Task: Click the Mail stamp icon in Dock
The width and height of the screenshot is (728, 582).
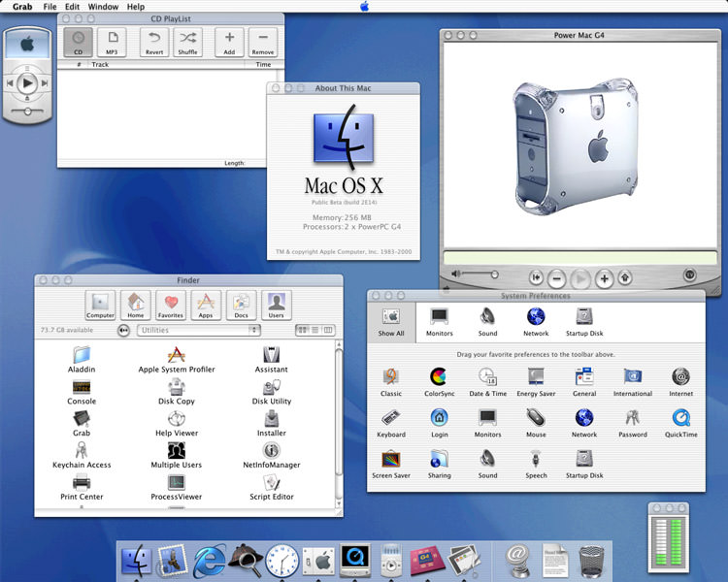Action: tap(172, 560)
